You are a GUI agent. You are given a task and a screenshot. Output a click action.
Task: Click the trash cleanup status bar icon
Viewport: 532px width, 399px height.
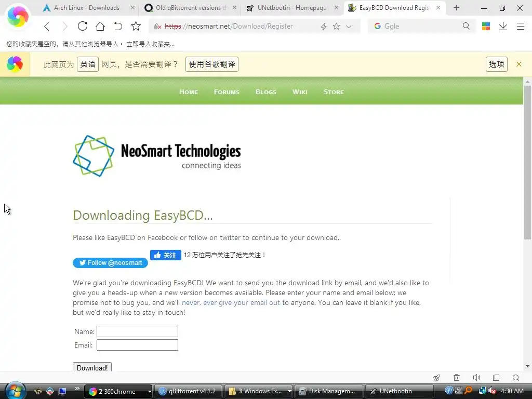[x=457, y=378]
